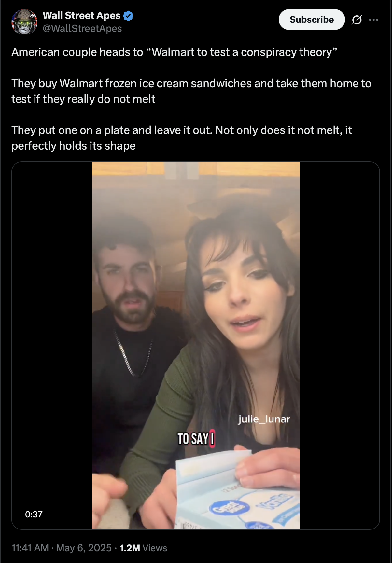Viewport: 392px width, 563px height.
Task: Click the left black letterbox area of video
Action: pos(52,345)
